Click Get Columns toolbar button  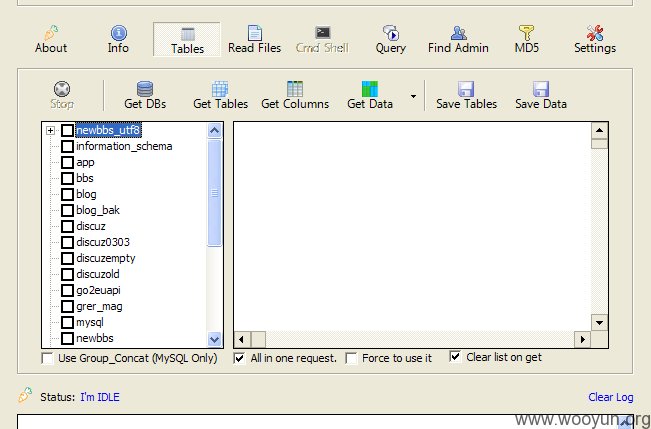click(x=295, y=96)
